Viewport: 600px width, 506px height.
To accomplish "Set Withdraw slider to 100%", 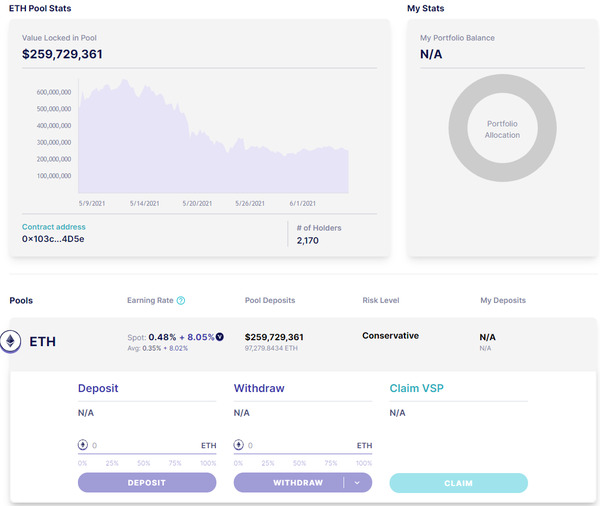I will point(364,463).
